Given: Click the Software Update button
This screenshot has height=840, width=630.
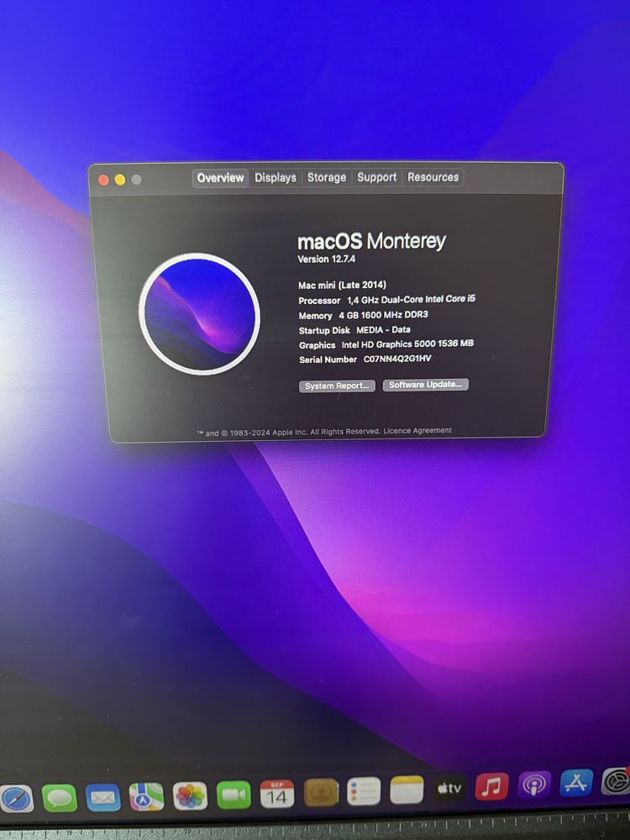Looking at the screenshot, I should tap(425, 385).
